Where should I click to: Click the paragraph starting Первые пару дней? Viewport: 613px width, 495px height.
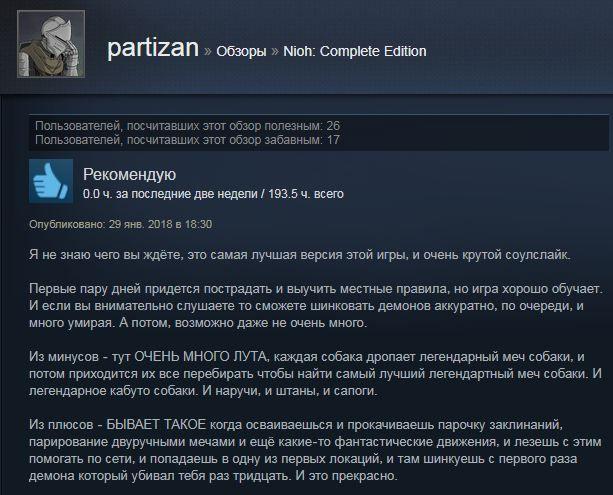[316, 306]
